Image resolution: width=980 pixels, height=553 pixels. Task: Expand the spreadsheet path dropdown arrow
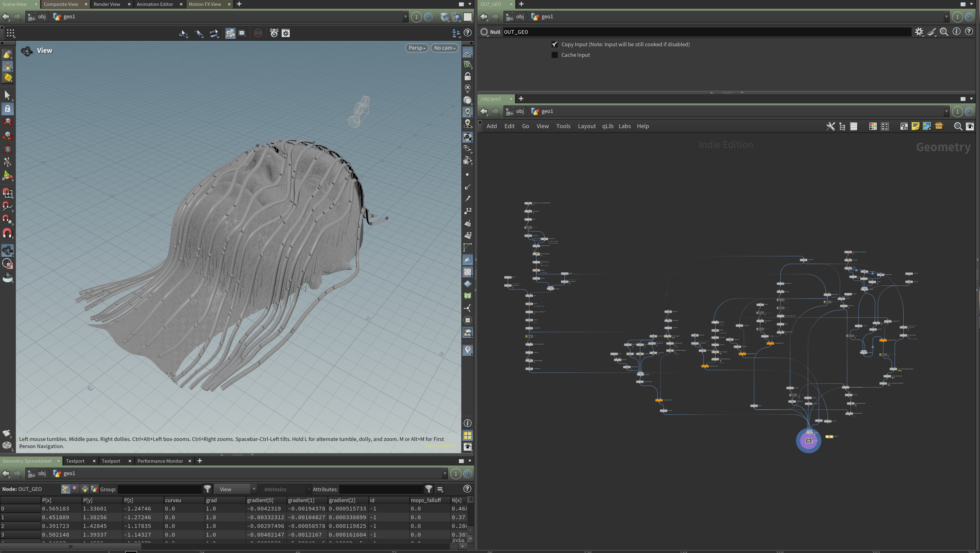point(445,474)
